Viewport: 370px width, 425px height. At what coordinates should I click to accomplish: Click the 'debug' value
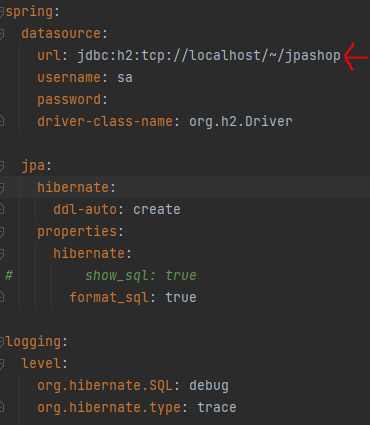point(209,386)
